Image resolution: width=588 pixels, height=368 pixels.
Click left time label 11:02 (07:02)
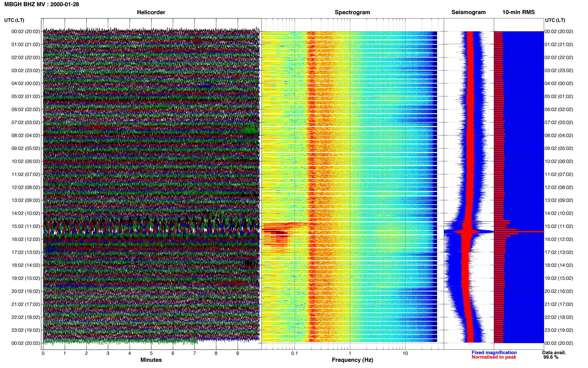(x=26, y=174)
